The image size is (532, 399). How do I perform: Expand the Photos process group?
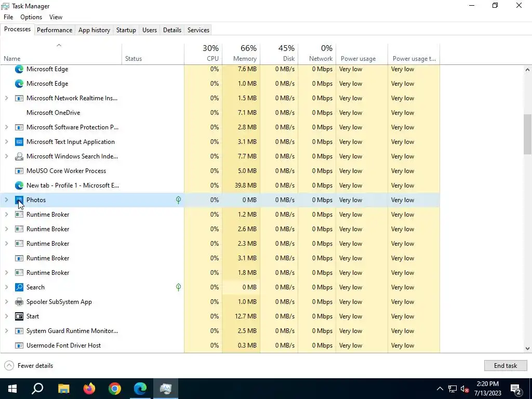coord(6,200)
